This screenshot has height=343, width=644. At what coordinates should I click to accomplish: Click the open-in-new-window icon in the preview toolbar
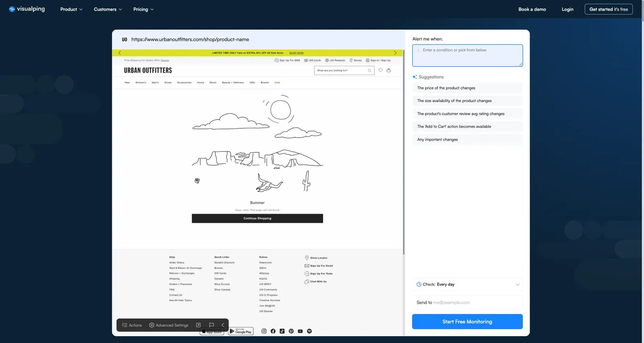tap(198, 325)
